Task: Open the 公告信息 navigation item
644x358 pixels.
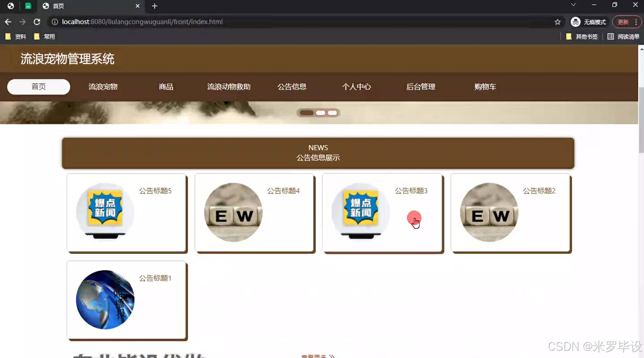Action: point(292,87)
